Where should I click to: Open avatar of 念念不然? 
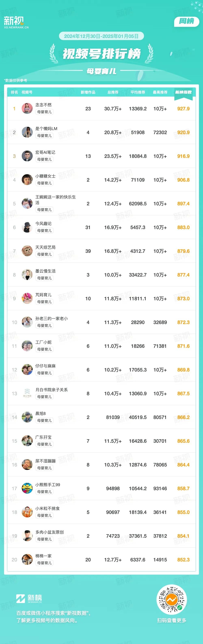tap(27, 109)
